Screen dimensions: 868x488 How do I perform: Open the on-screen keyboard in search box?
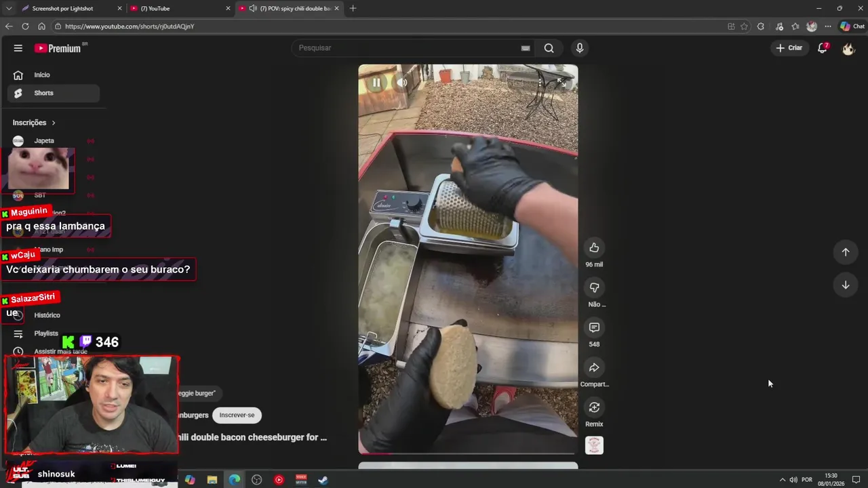click(x=525, y=48)
